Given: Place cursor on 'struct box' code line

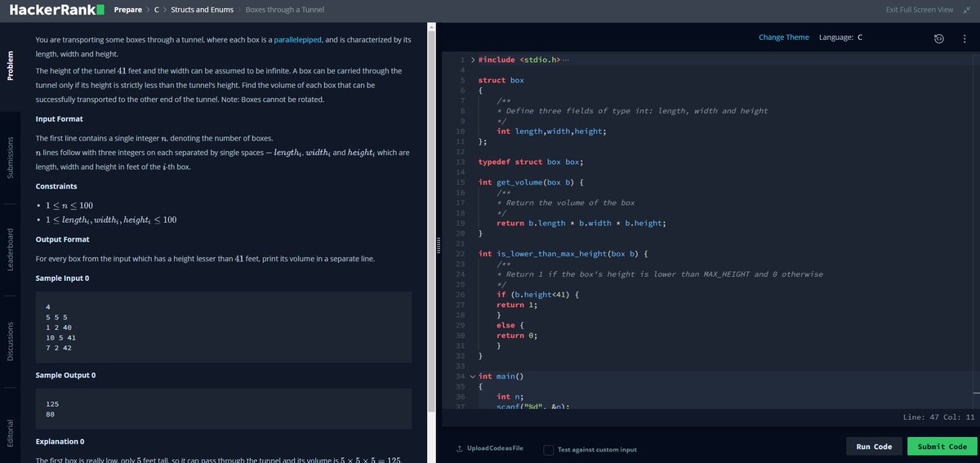Looking at the screenshot, I should pos(501,81).
